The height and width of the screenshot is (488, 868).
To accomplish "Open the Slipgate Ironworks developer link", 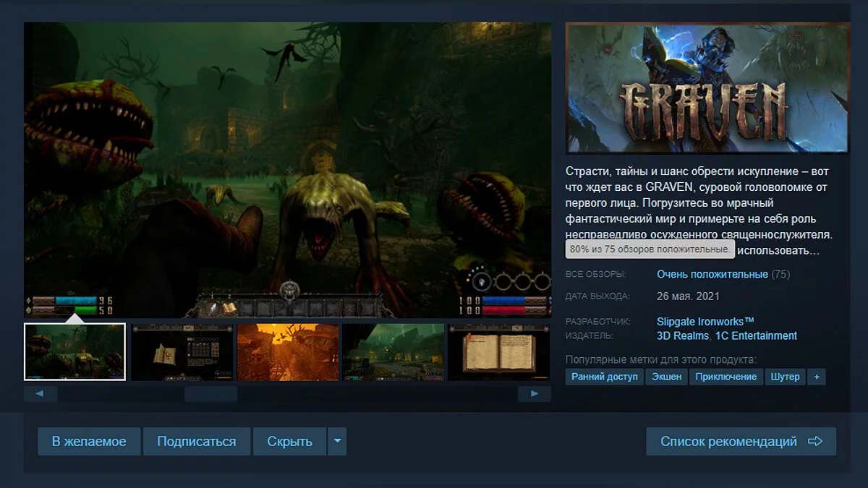I will [x=706, y=321].
